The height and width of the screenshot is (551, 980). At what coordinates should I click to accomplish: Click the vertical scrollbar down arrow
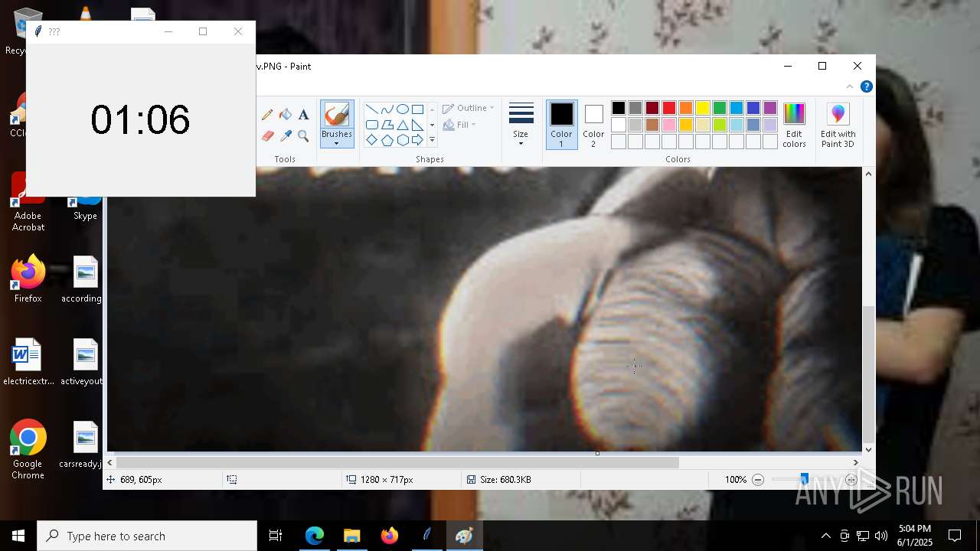click(x=868, y=450)
